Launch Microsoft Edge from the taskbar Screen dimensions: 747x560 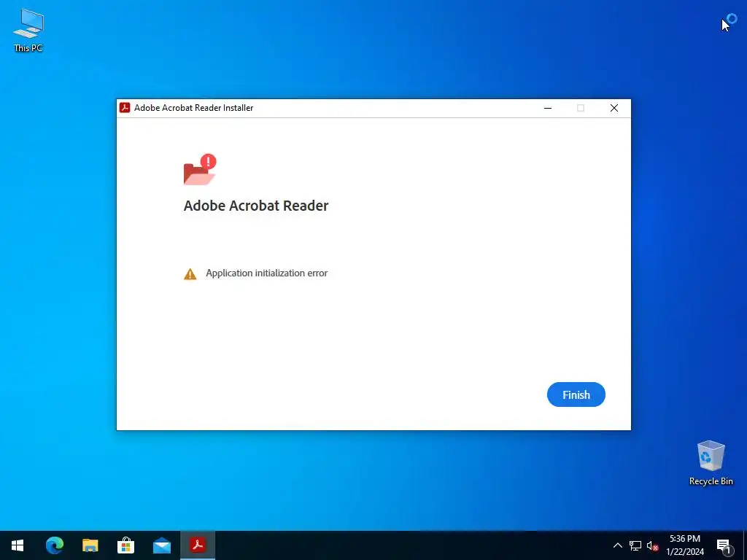pos(54,545)
